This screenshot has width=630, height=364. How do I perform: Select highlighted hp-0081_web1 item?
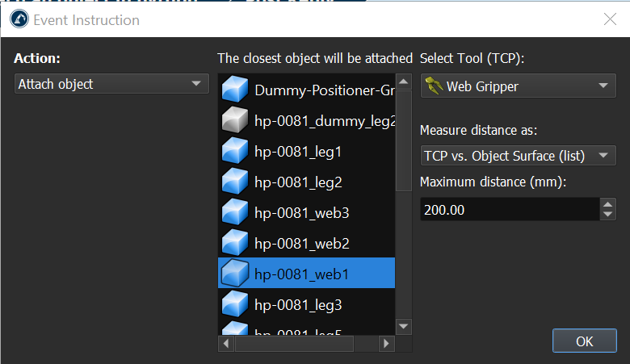[x=307, y=273]
